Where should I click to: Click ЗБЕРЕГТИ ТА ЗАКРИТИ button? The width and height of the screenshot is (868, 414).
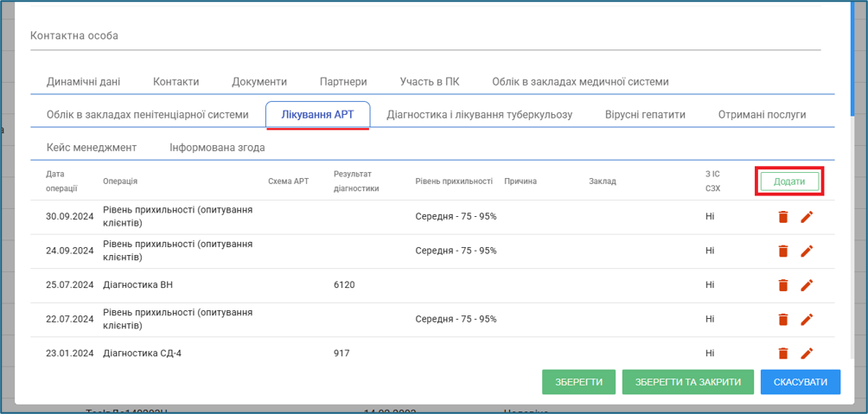point(688,382)
